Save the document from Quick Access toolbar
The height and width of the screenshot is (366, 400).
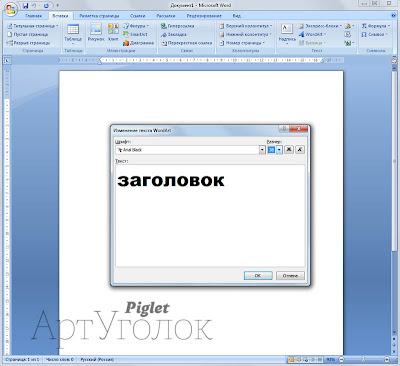coord(25,6)
